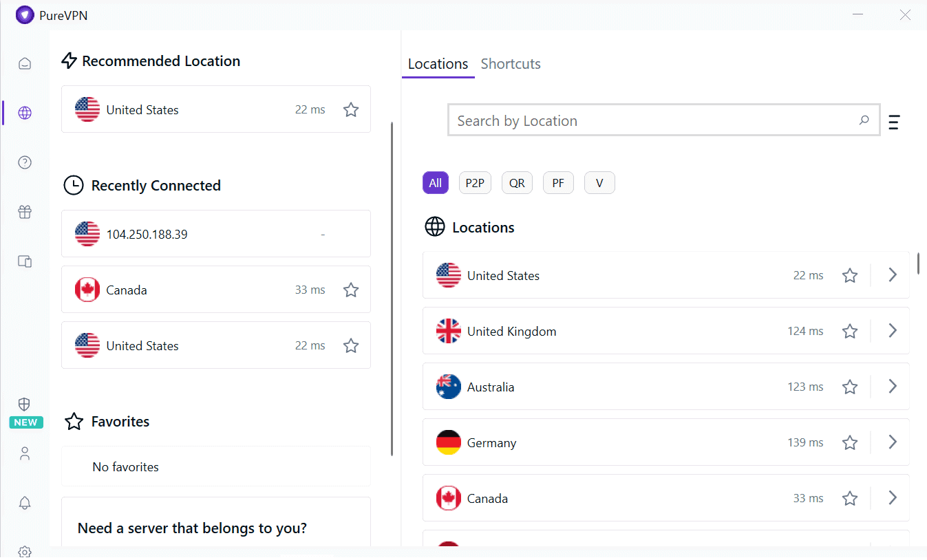Open the notifications bell icon
This screenshot has height=560, width=927.
coord(25,503)
